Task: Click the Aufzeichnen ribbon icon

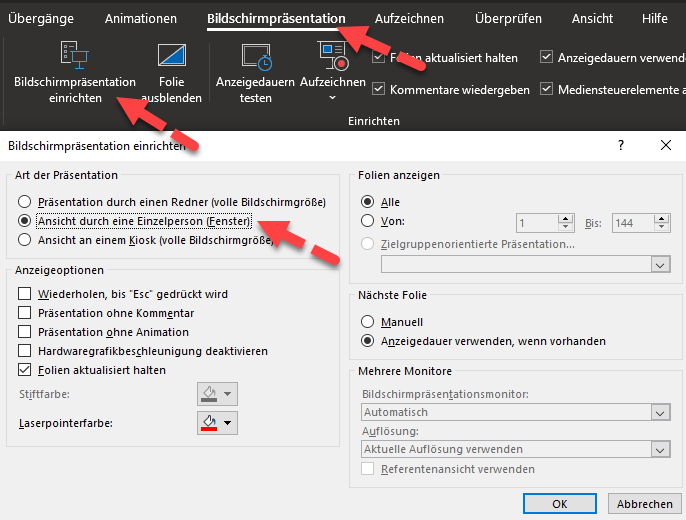Action: click(330, 56)
